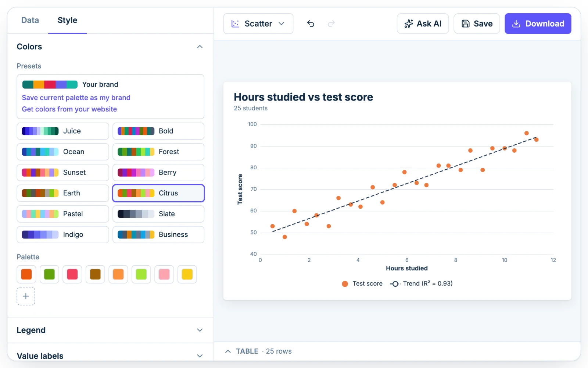Click the Test score legend dot
The width and height of the screenshot is (588, 368).
click(345, 284)
